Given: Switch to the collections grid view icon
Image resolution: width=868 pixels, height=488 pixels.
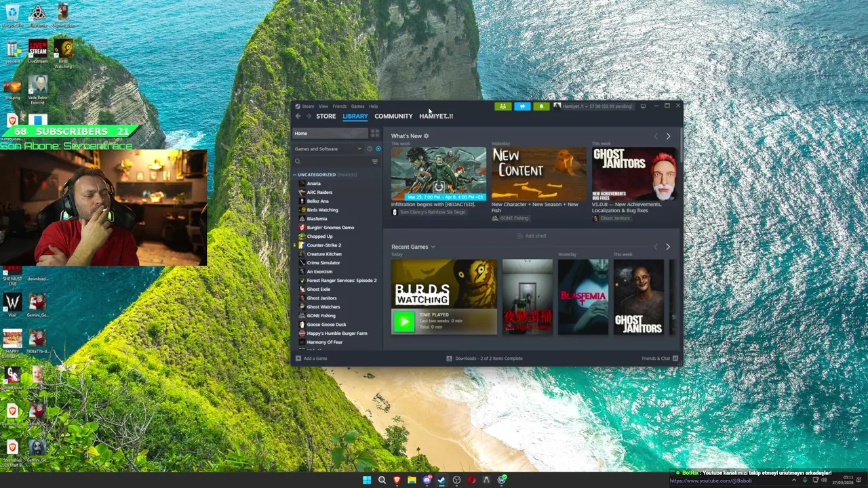Looking at the screenshot, I should coord(375,134).
